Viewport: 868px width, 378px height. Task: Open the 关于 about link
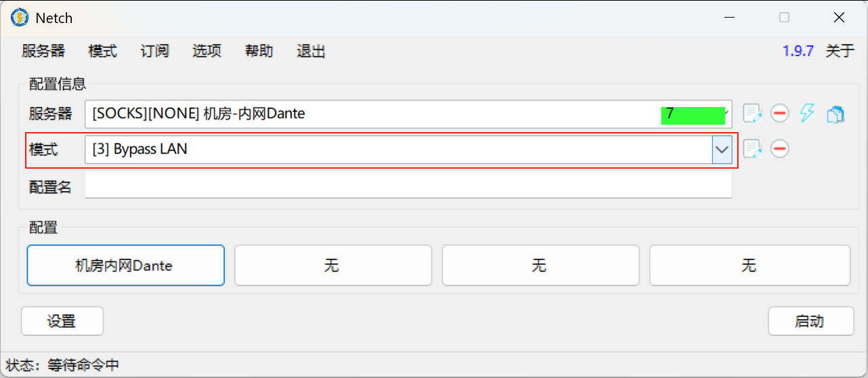pos(840,51)
